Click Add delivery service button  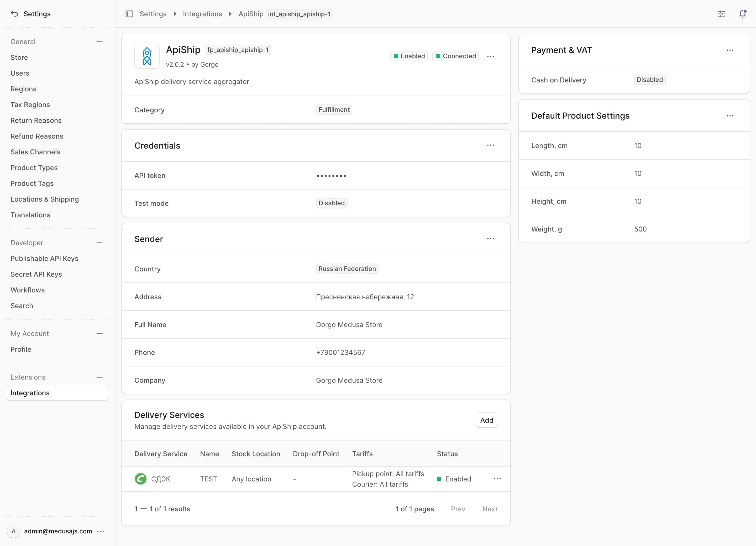(x=487, y=420)
